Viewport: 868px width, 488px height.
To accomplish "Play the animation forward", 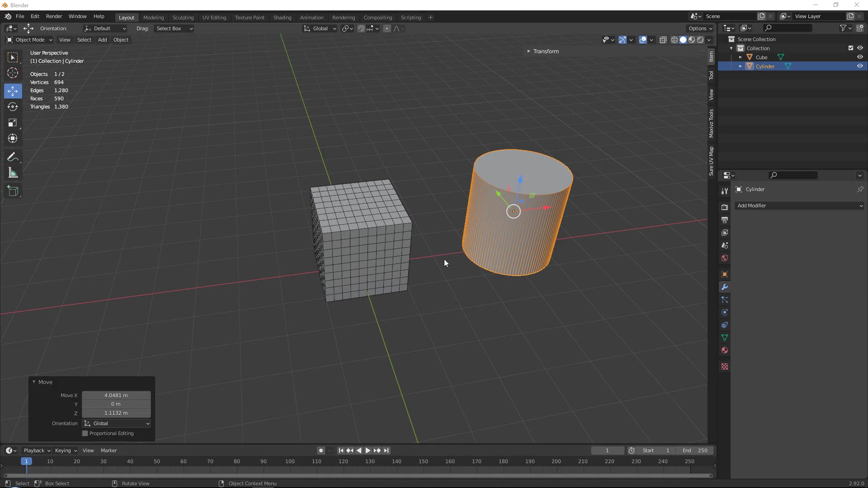I will tap(368, 451).
